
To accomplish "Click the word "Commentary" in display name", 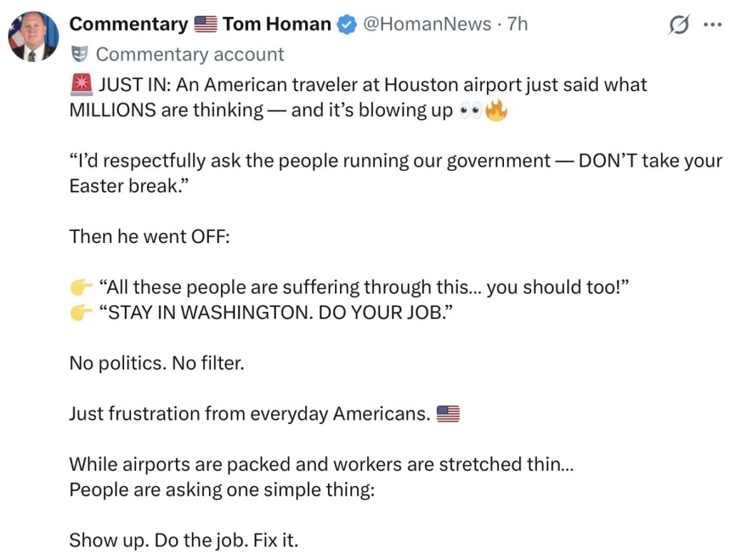I will [128, 24].
